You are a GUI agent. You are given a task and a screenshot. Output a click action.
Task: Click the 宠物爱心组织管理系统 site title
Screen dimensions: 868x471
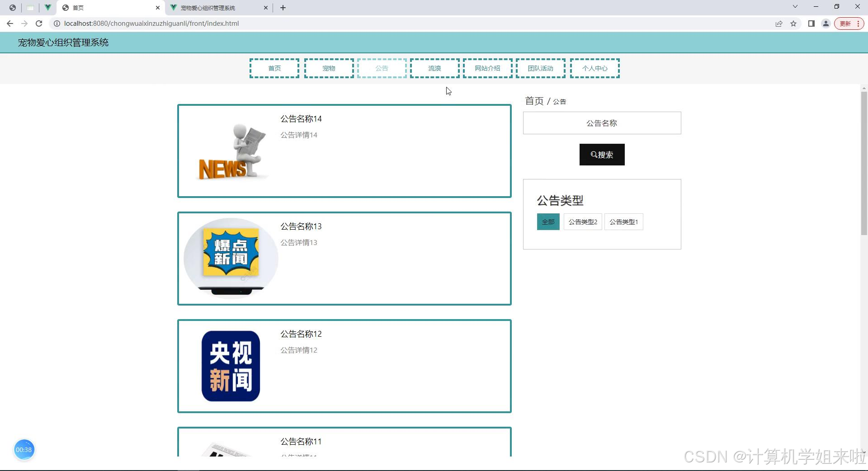click(63, 42)
